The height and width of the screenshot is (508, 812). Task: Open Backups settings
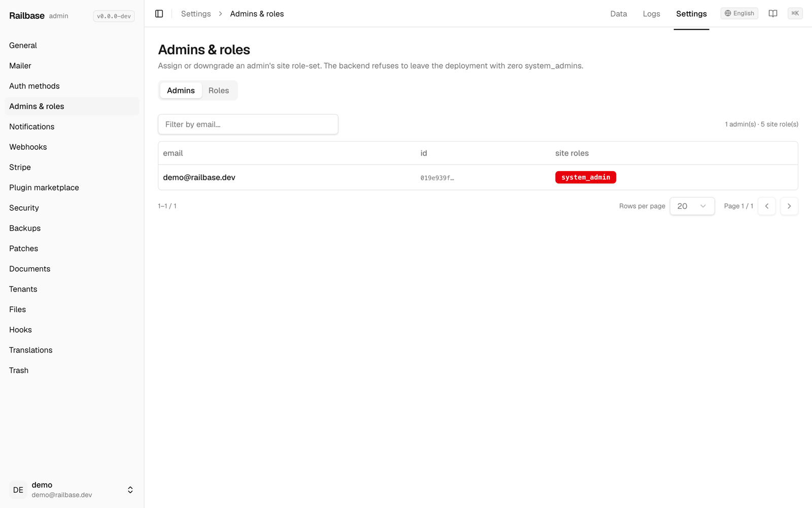coord(72,228)
